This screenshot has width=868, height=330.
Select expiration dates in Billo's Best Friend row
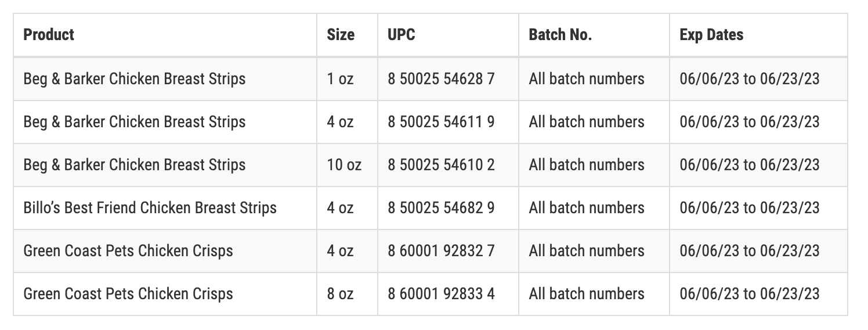pos(750,207)
